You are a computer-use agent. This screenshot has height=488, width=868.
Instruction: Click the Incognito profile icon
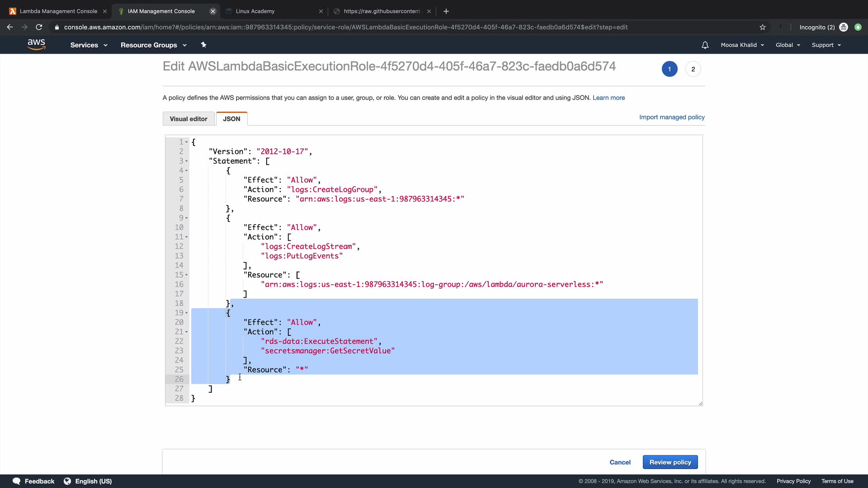843,27
